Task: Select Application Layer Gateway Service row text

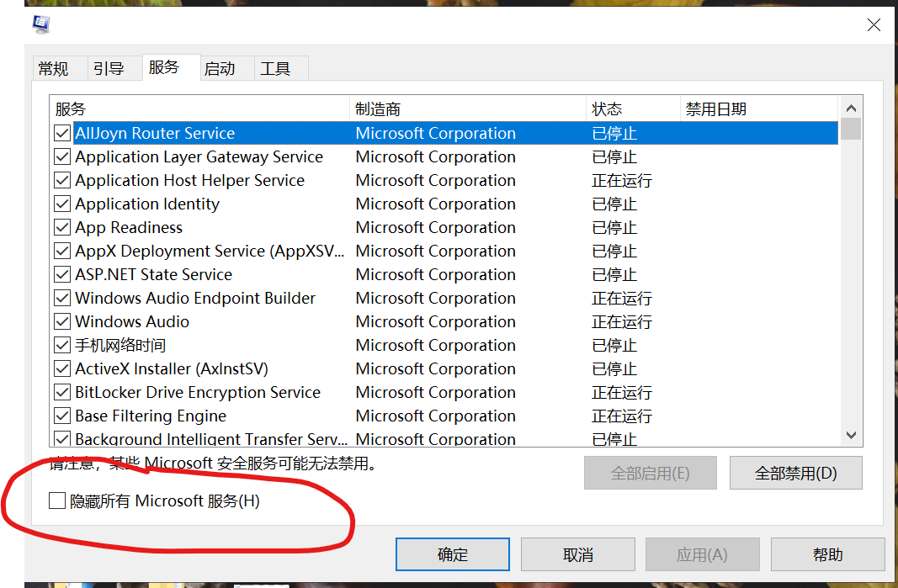Action: click(x=199, y=156)
